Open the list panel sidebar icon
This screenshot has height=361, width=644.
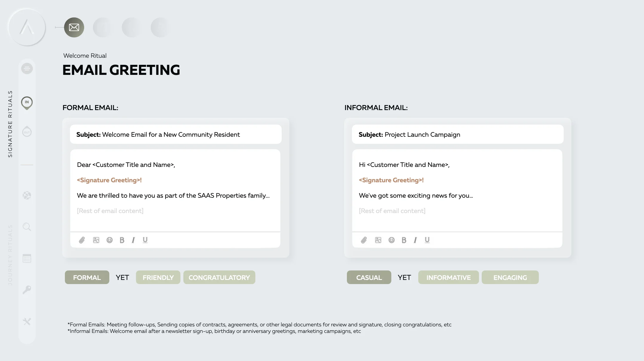27,258
